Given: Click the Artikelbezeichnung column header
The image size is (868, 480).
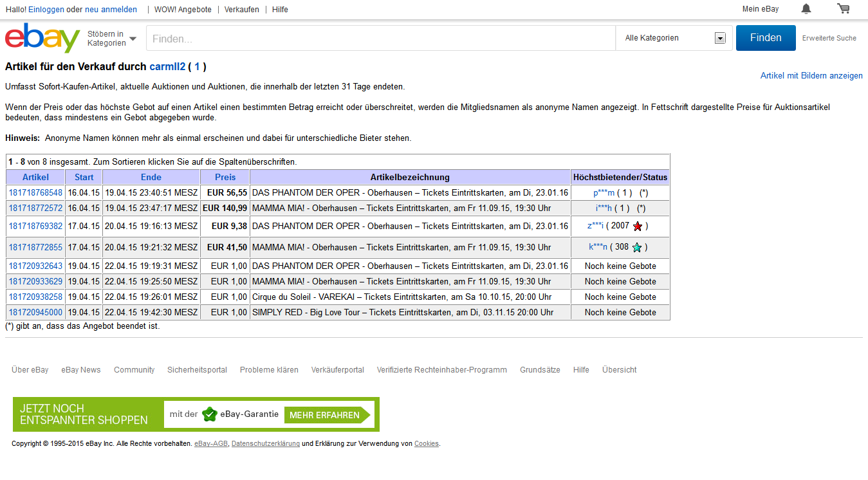Looking at the screenshot, I should [410, 177].
